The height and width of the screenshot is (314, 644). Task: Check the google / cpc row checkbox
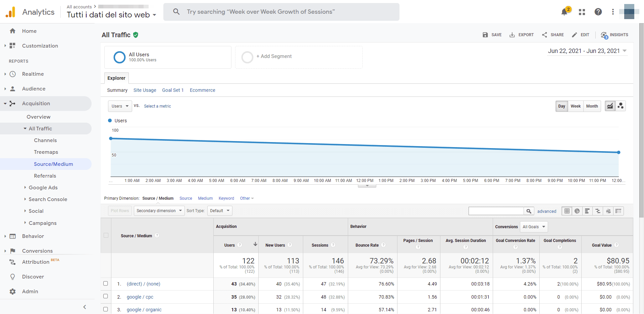tap(106, 296)
